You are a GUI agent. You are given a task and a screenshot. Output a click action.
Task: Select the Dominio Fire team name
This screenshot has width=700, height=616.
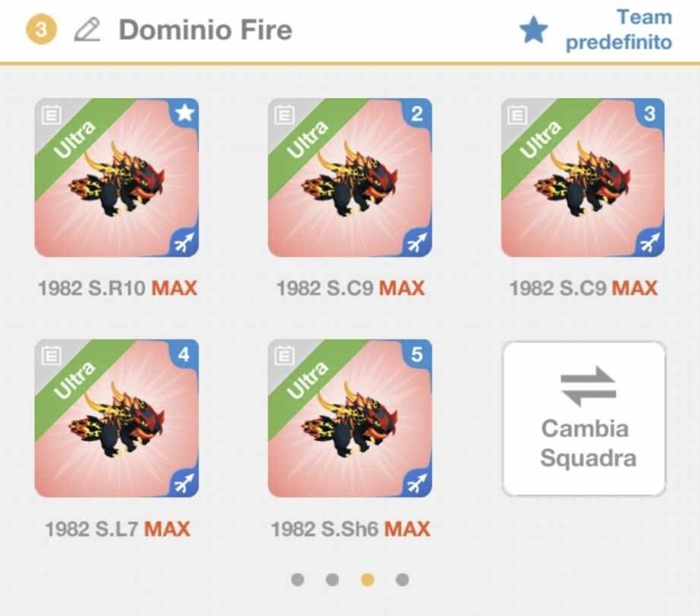click(x=206, y=30)
